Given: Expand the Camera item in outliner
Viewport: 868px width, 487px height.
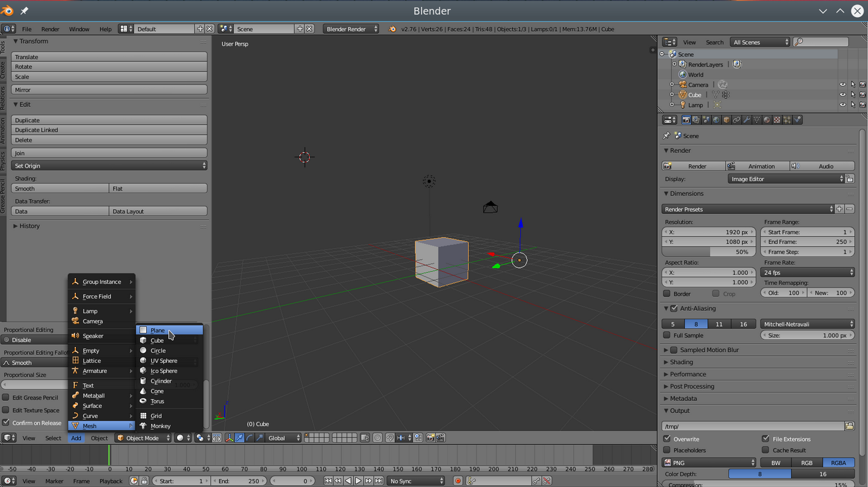Looking at the screenshot, I should pyautogui.click(x=672, y=85).
